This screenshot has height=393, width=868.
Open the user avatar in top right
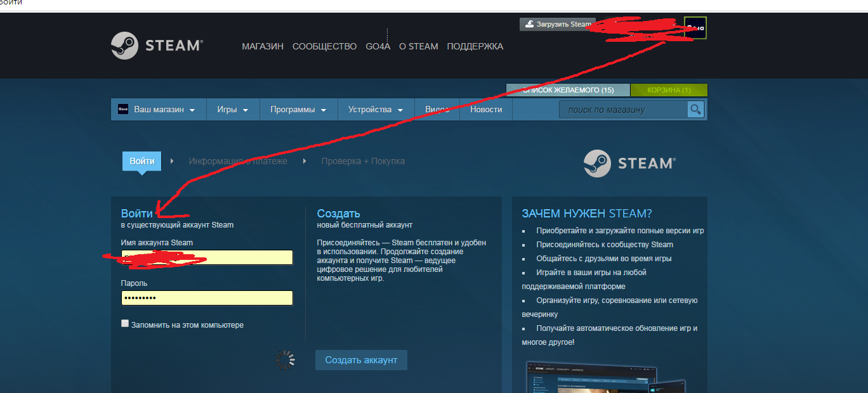click(695, 28)
